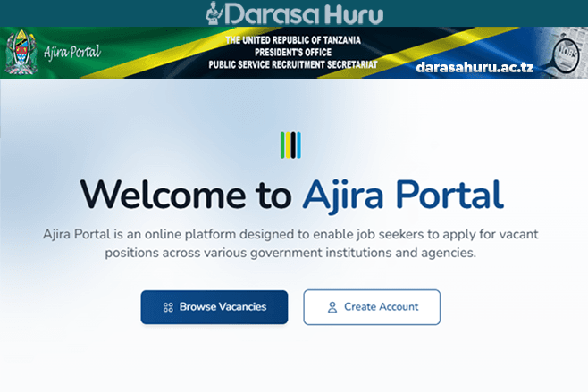The image size is (588, 392).
Task: Click the Darasa Huru reading student icon
Action: tap(212, 13)
